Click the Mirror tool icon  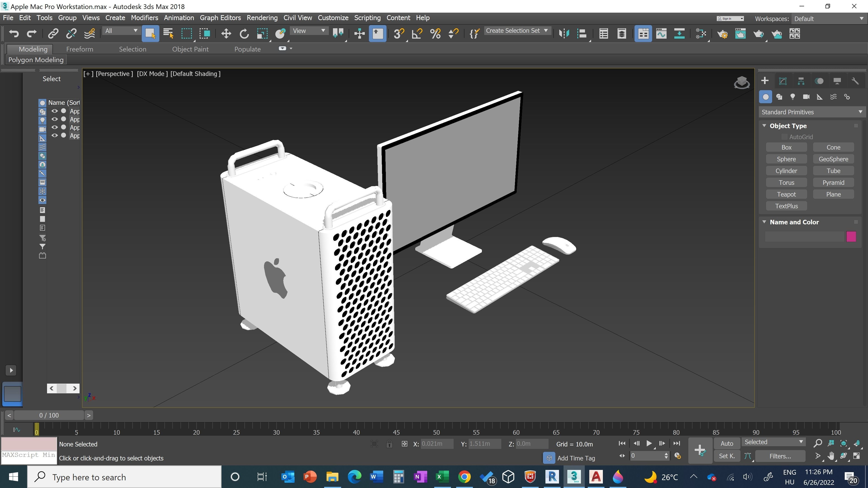tap(564, 34)
